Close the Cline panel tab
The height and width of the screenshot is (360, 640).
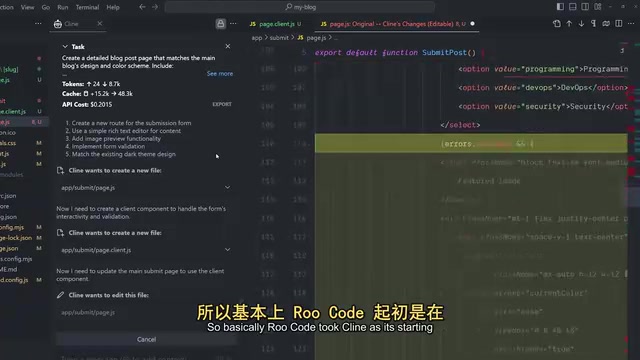[x=100, y=24]
